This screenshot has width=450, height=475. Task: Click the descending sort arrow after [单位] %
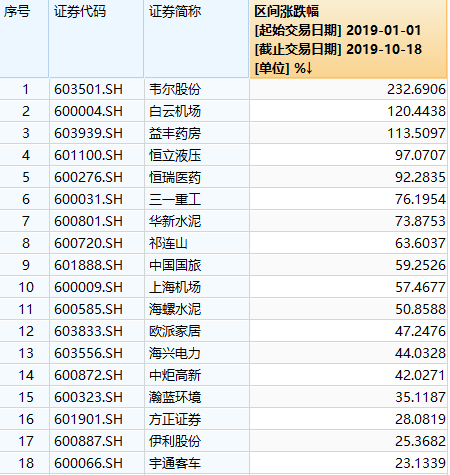[x=309, y=69]
